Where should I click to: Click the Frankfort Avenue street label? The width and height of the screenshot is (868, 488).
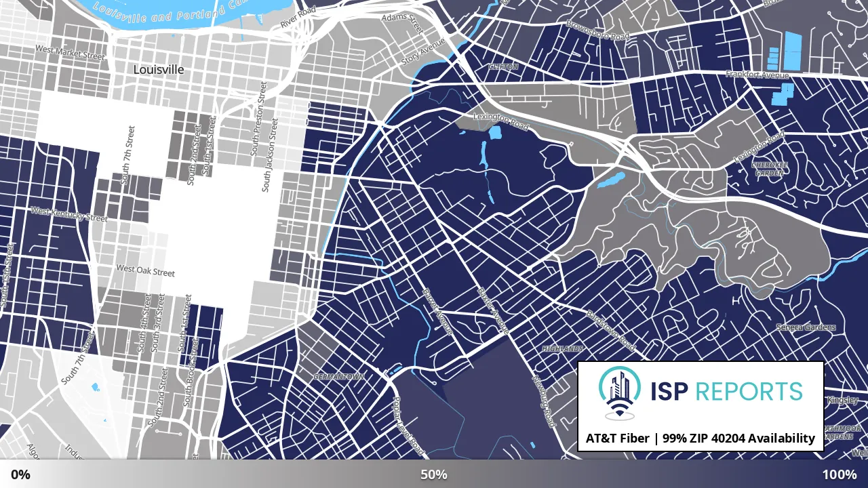pos(757,75)
